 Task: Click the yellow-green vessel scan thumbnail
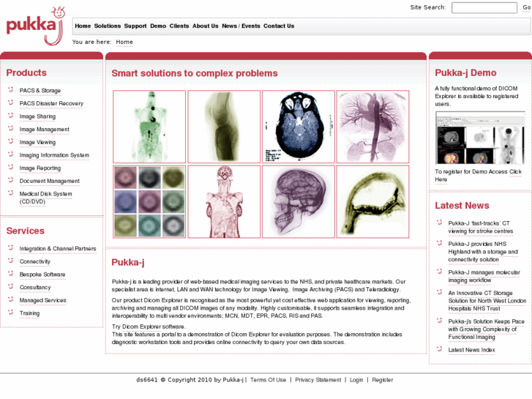click(373, 202)
